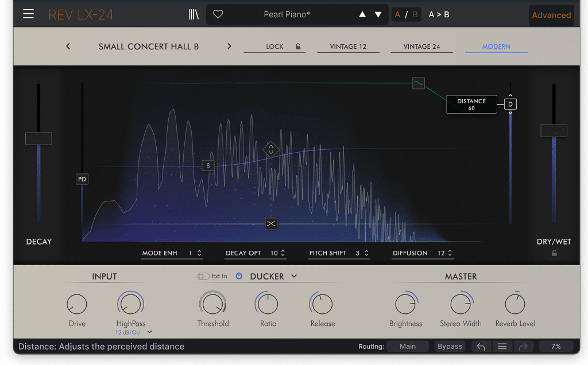The height and width of the screenshot is (365, 588).
Task: Toggle the Ducker power button
Action: click(x=239, y=276)
